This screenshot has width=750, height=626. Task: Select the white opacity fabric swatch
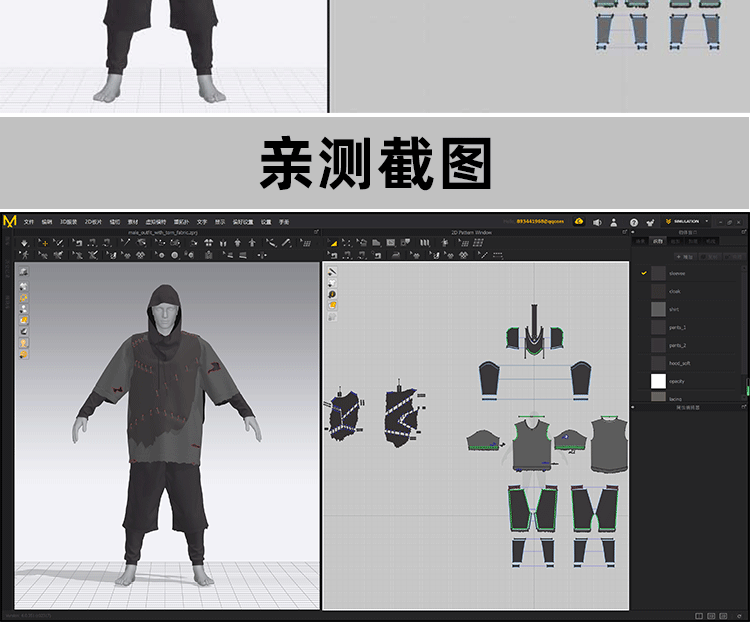pos(658,381)
